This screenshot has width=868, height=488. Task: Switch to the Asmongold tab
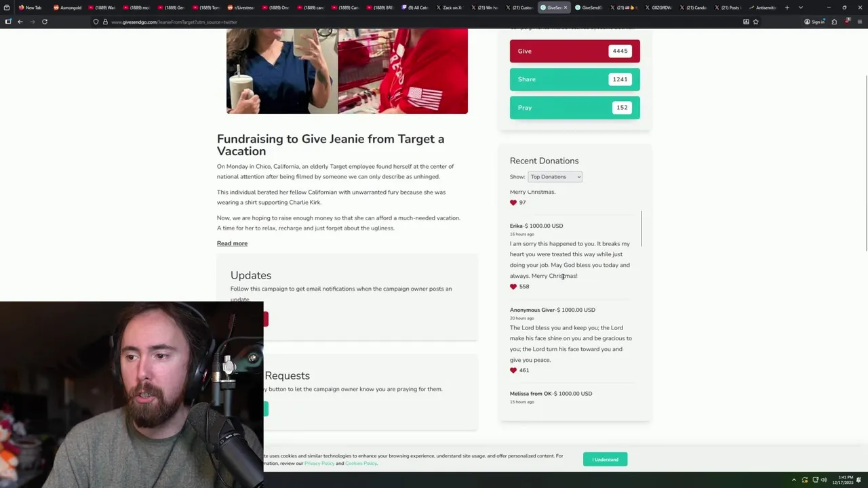(68, 7)
